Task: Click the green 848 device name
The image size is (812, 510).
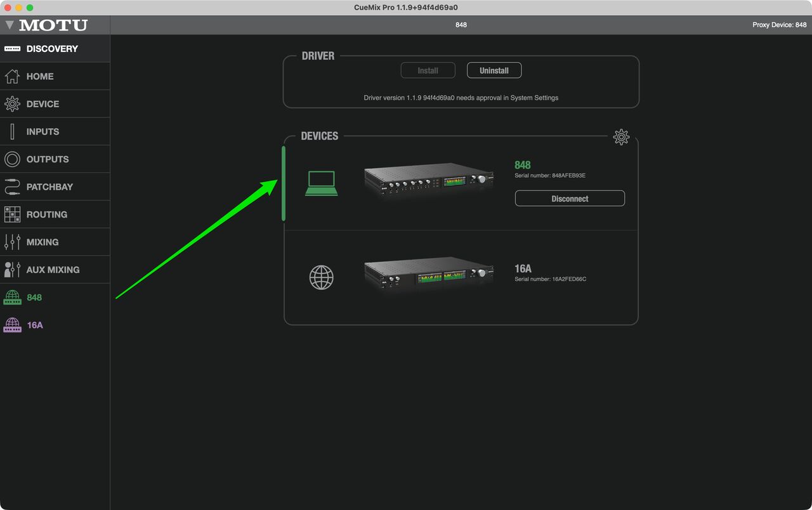Action: (x=523, y=165)
